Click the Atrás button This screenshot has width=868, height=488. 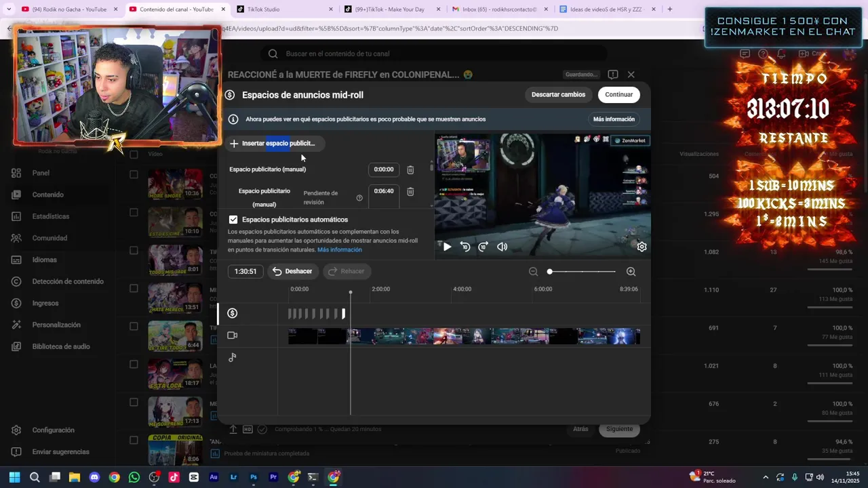coord(580,429)
